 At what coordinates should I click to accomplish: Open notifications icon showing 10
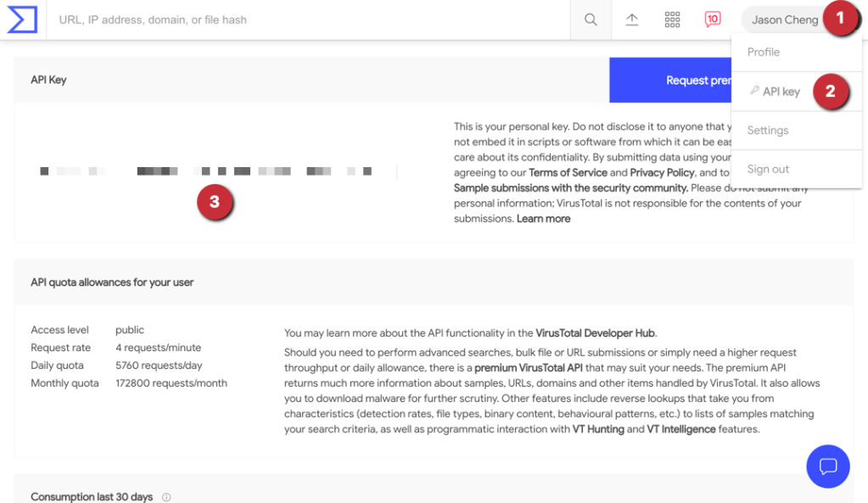[713, 20]
